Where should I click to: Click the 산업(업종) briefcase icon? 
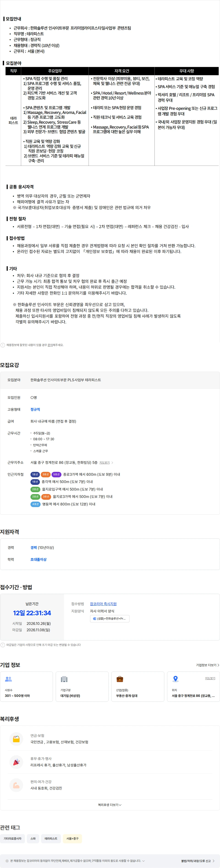click(120, 679)
